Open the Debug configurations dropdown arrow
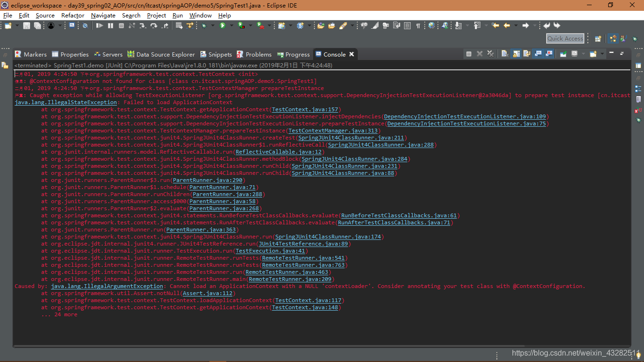The width and height of the screenshot is (644, 362). (213, 25)
